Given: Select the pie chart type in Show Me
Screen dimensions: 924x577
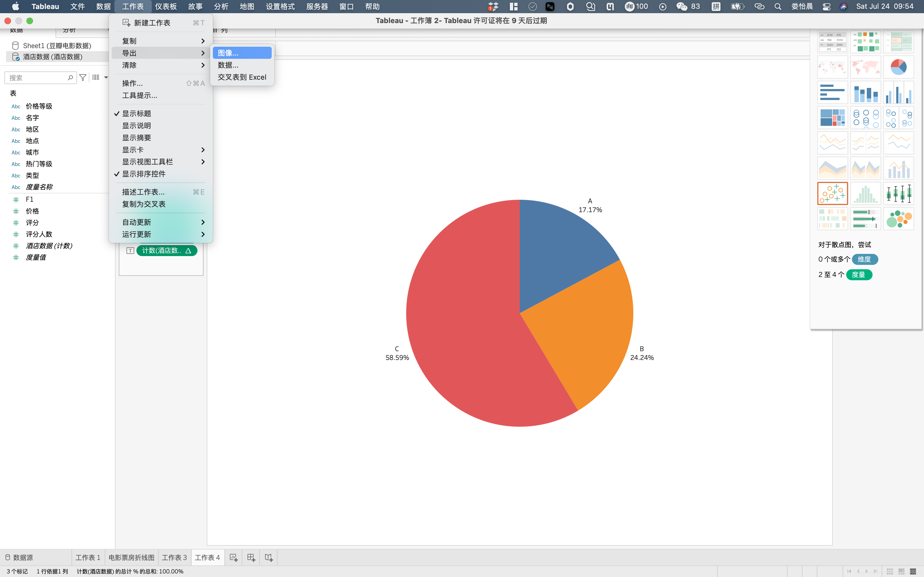Looking at the screenshot, I should click(898, 67).
